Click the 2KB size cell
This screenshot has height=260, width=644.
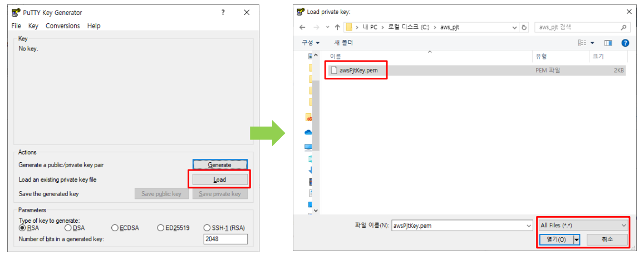click(618, 71)
